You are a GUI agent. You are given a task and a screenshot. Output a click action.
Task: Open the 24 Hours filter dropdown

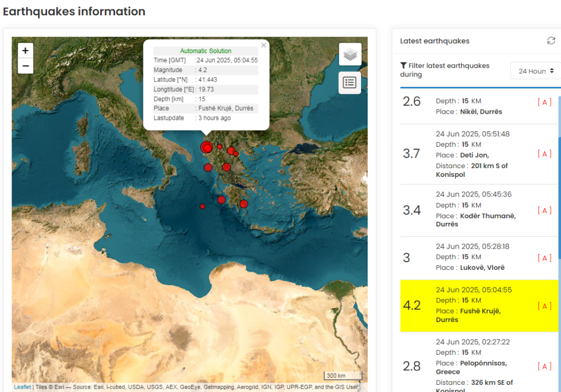pos(536,71)
